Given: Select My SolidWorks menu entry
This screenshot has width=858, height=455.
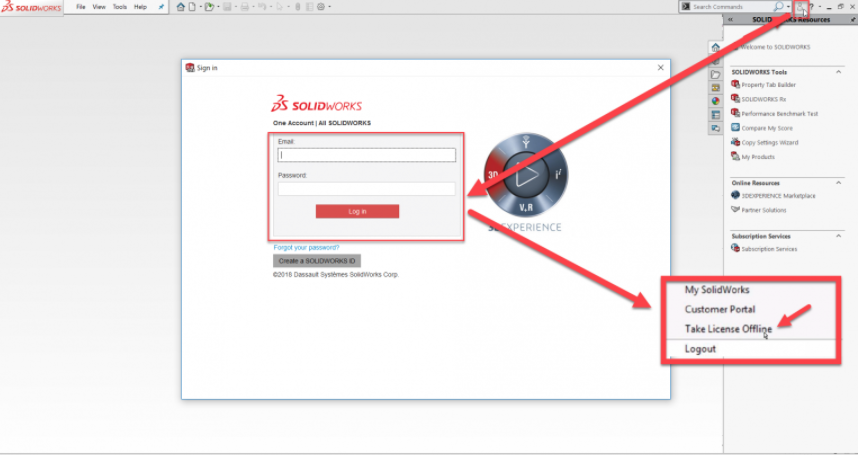Looking at the screenshot, I should 717,290.
